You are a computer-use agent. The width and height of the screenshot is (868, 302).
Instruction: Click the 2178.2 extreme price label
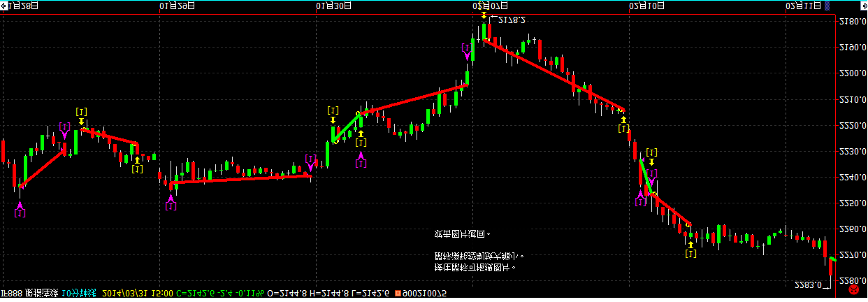512,20
